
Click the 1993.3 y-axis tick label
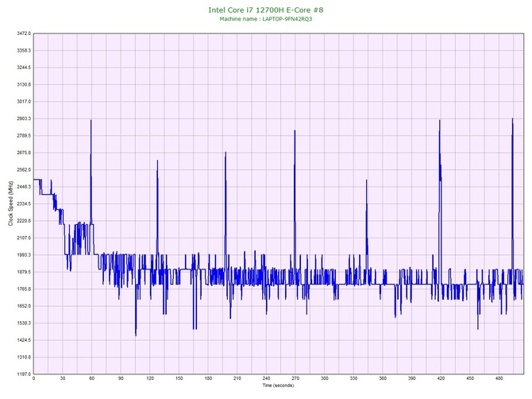tap(24, 255)
